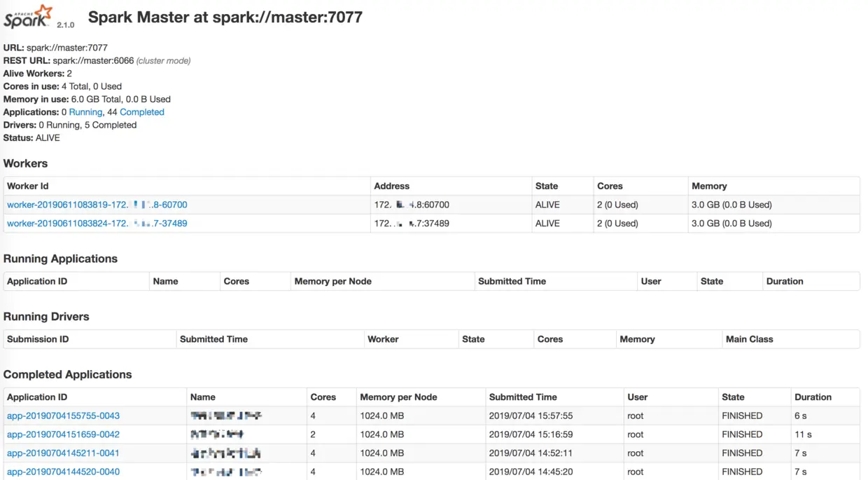
Task: Select the Spark Master page title
Action: click(x=225, y=17)
